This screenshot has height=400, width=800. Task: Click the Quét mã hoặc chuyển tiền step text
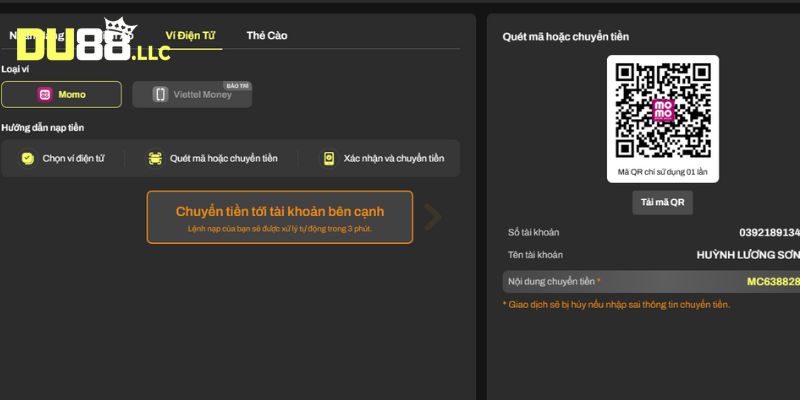pyautogui.click(x=223, y=159)
